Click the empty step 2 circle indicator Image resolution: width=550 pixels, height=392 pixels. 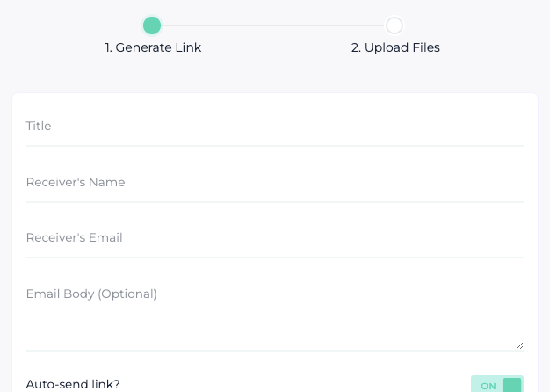[x=394, y=25]
